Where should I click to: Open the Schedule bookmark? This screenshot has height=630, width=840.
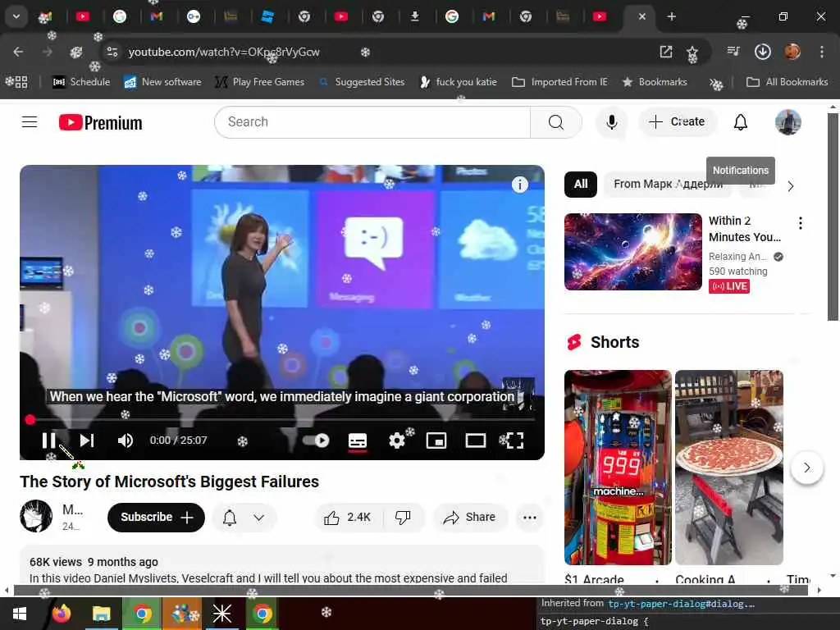coord(81,82)
